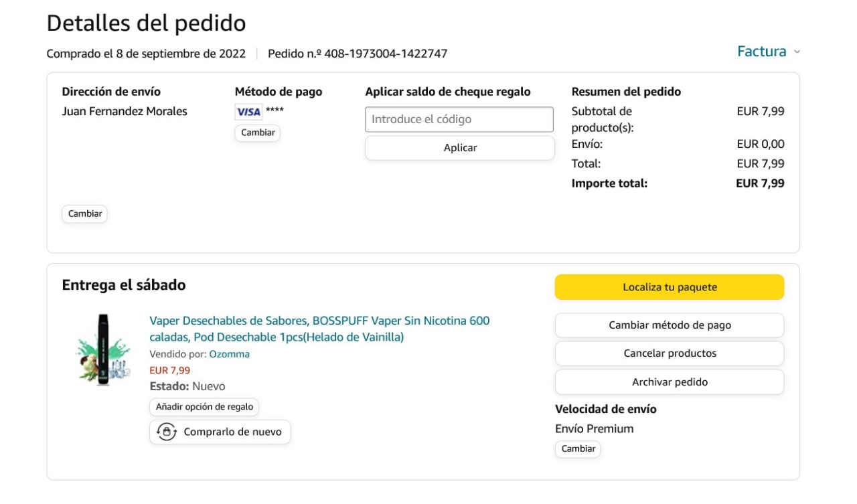The width and height of the screenshot is (857, 504).
Task: Open the vaper product thumbnail image
Action: (102, 350)
